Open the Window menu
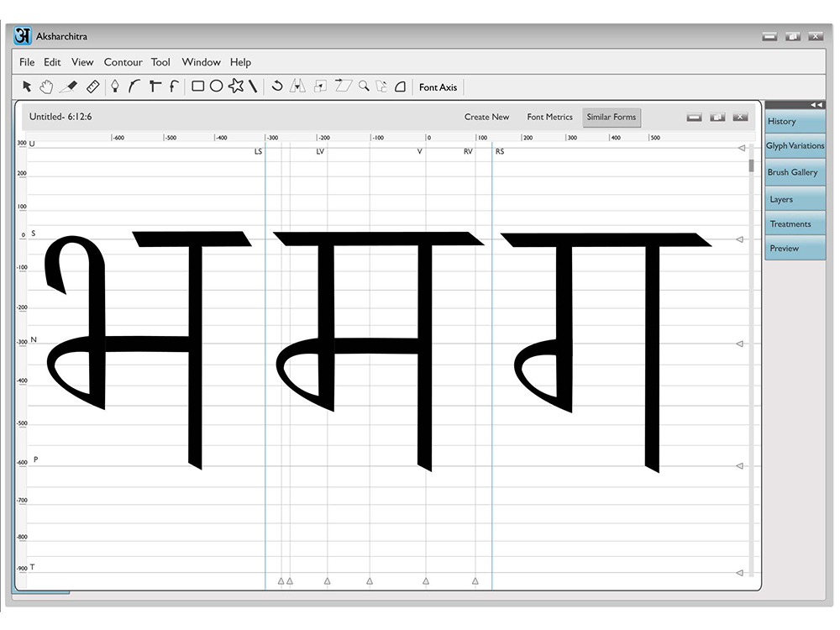This screenshot has height=630, width=840. click(201, 62)
